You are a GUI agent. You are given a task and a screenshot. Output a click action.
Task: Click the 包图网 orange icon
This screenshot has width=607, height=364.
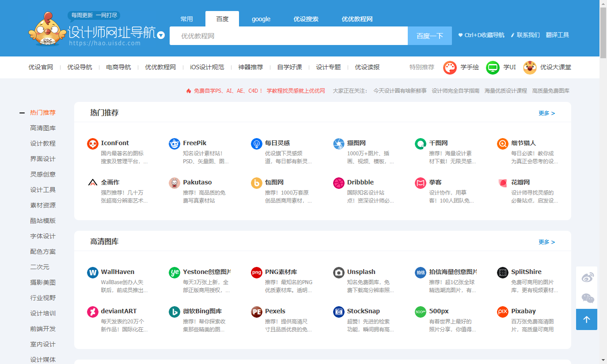(257, 183)
